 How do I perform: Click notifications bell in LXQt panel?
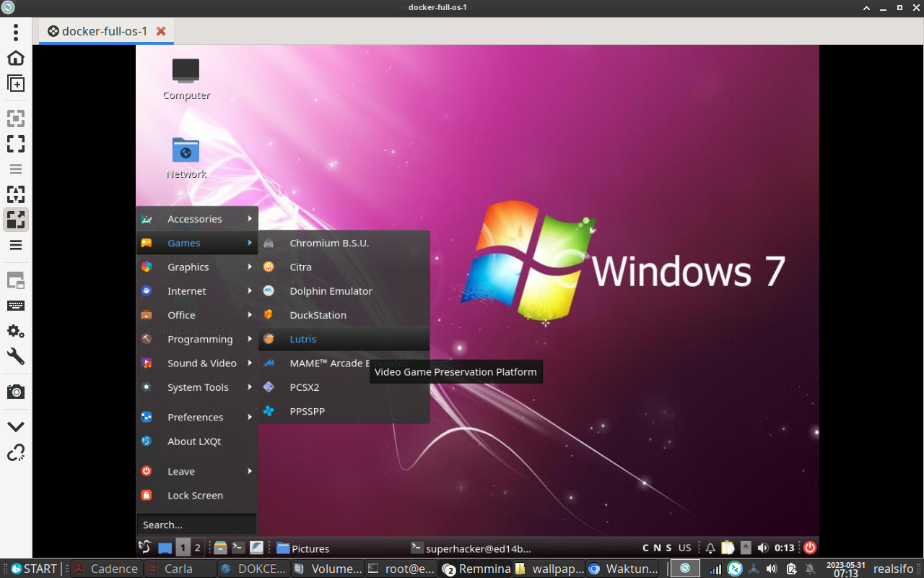click(710, 548)
